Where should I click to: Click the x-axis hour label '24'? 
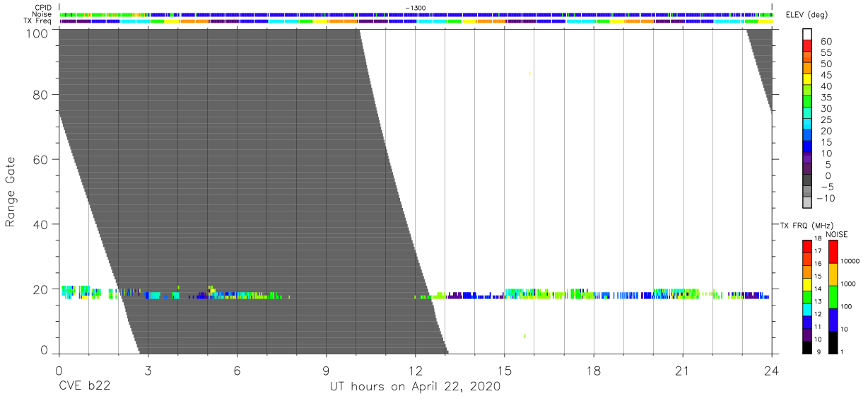771,370
